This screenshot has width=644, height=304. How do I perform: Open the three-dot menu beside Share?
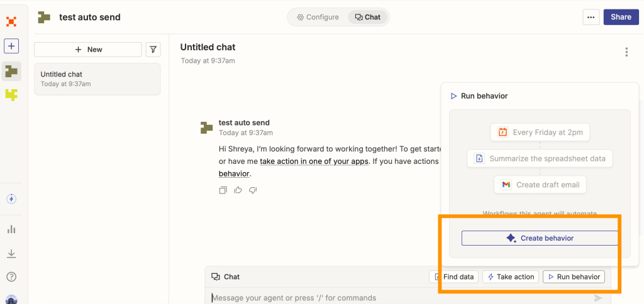(x=591, y=17)
